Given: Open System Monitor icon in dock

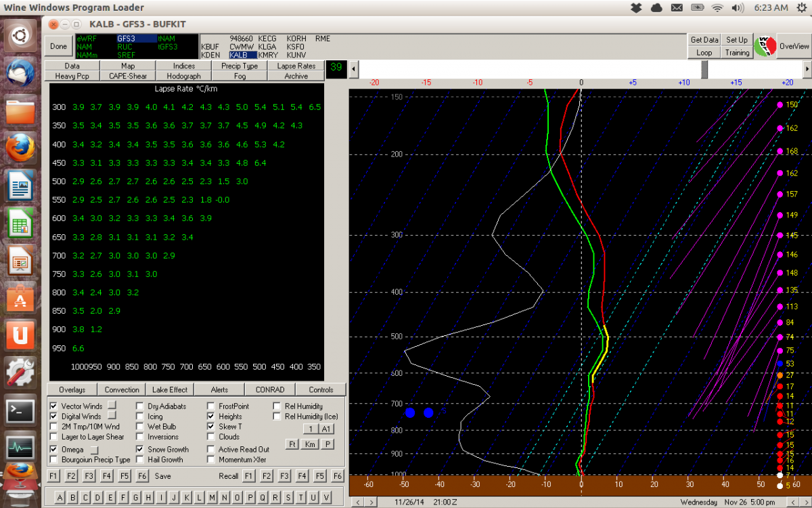Looking at the screenshot, I should pyautogui.click(x=20, y=446).
